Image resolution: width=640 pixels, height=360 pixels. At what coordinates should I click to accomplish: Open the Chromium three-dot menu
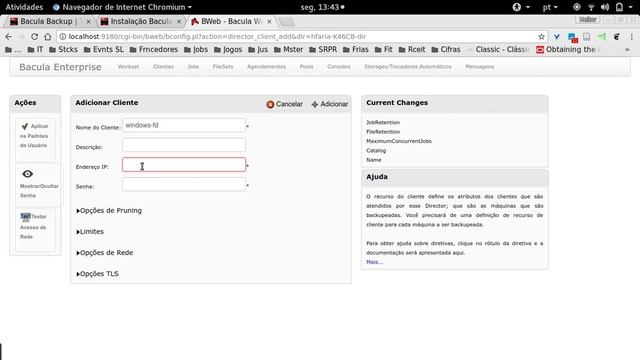631,37
